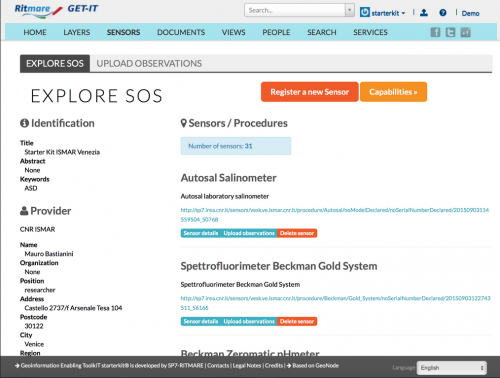Screen dimensions: 500x378
Task: Switch to Upload Observations tab
Action: 149,63
